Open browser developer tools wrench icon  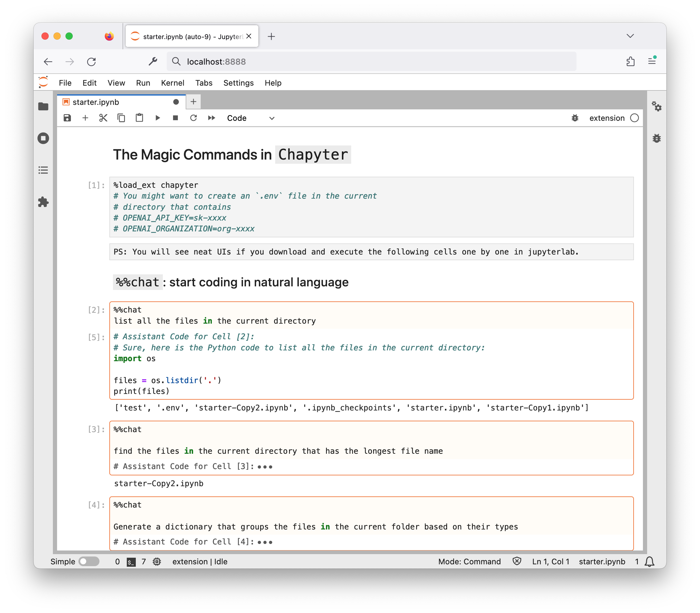pyautogui.click(x=153, y=62)
